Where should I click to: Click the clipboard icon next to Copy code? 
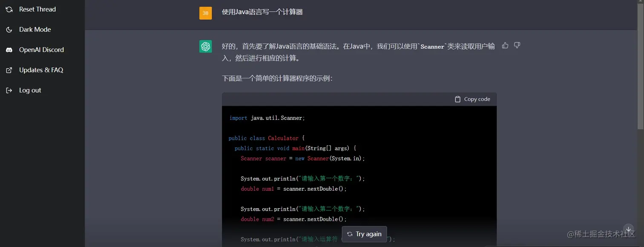coord(458,99)
